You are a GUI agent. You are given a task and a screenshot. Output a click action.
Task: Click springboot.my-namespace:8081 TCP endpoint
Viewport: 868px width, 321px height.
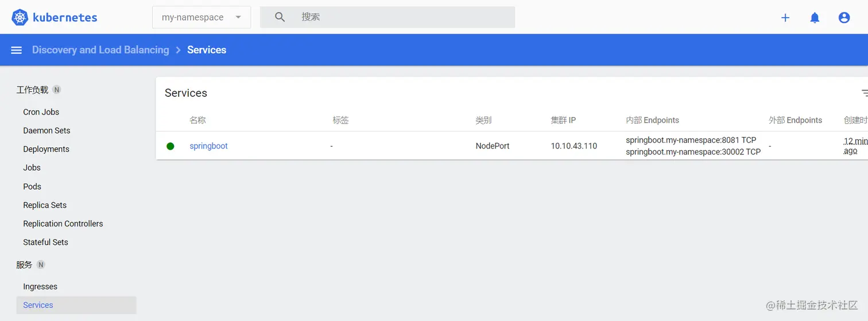pos(691,140)
